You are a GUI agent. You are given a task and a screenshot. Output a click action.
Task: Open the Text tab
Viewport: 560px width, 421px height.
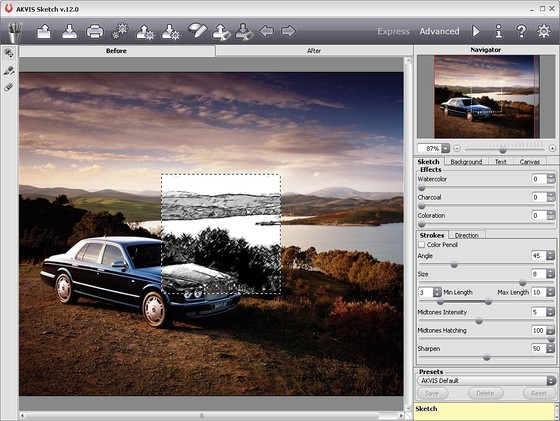point(500,162)
